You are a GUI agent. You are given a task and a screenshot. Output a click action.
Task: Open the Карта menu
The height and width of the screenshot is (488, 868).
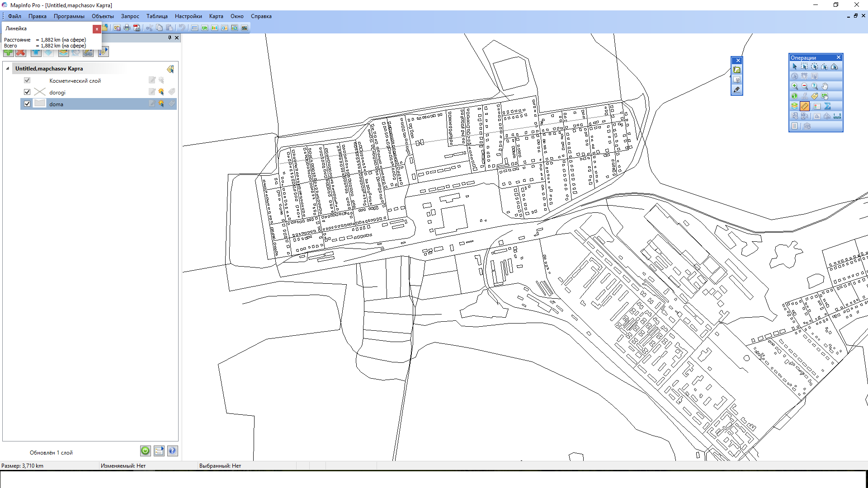[216, 16]
